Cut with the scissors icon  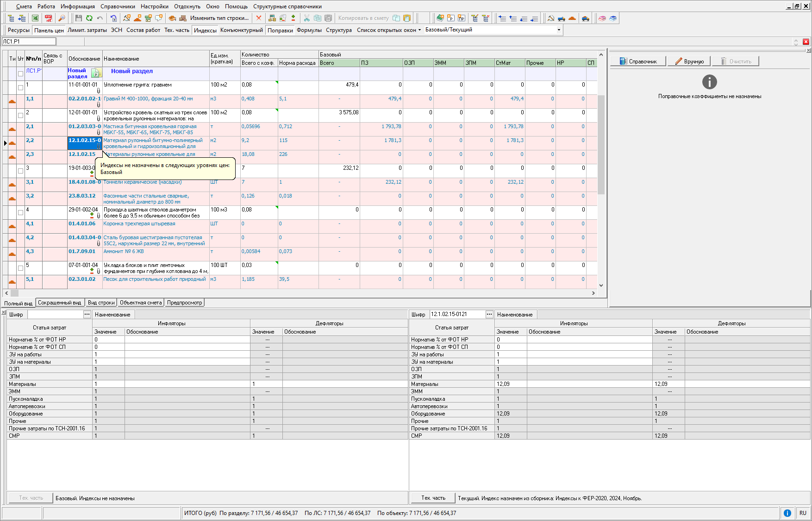click(x=306, y=18)
